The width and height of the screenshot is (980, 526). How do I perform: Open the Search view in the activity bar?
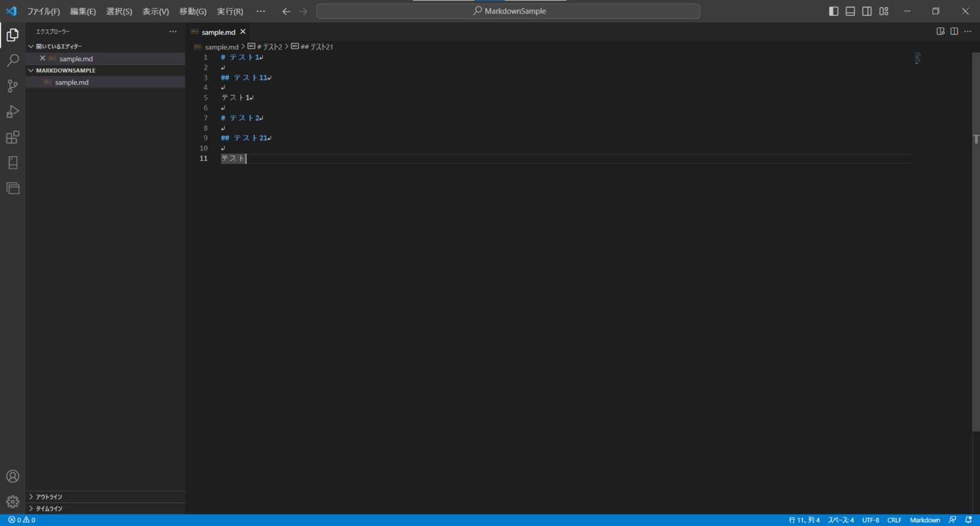tap(13, 61)
